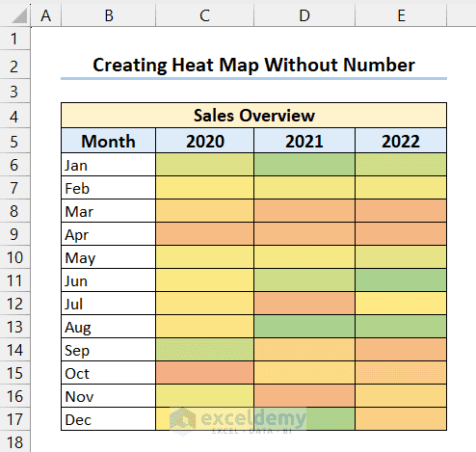Click the Jan 2021 green heat map cell
The height and width of the screenshot is (452, 476).
tap(304, 165)
